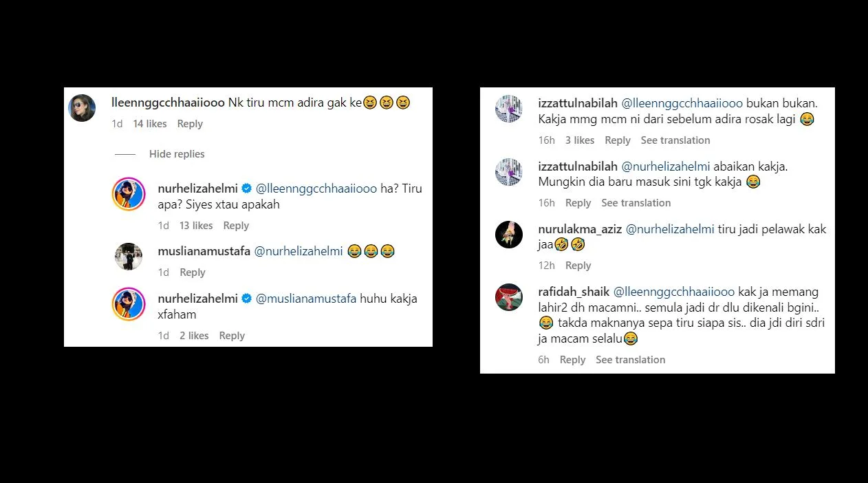
Task: See translation of rafidah_shaik's comment
Action: coord(630,360)
